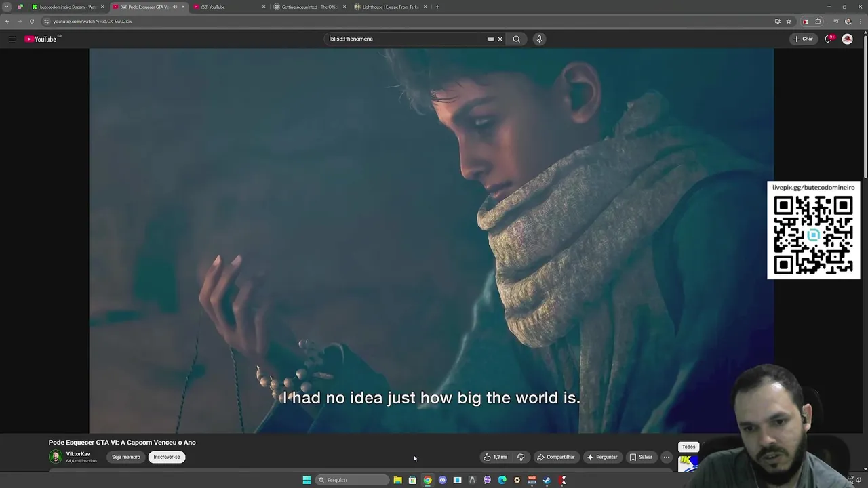Image resolution: width=868 pixels, height=488 pixels.
Task: Bookmark this page with the star
Action: [789, 21]
